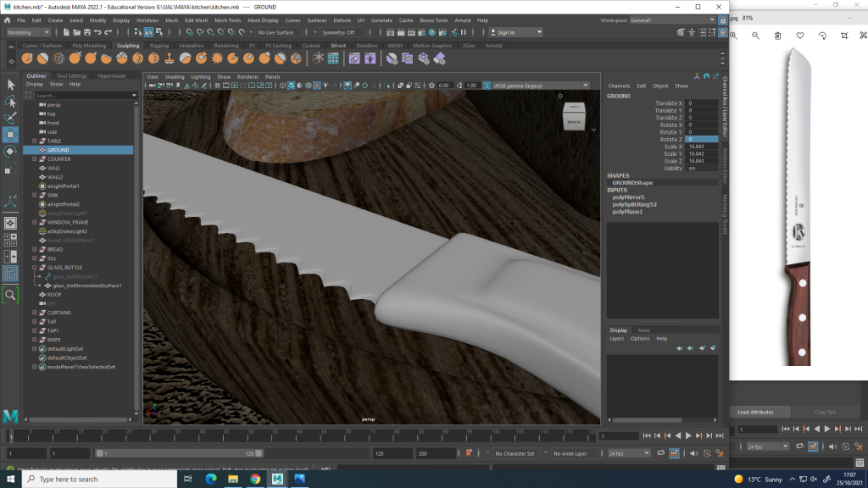Zoom out in the photo viewer window
This screenshot has height=488, width=868.
(755, 36)
